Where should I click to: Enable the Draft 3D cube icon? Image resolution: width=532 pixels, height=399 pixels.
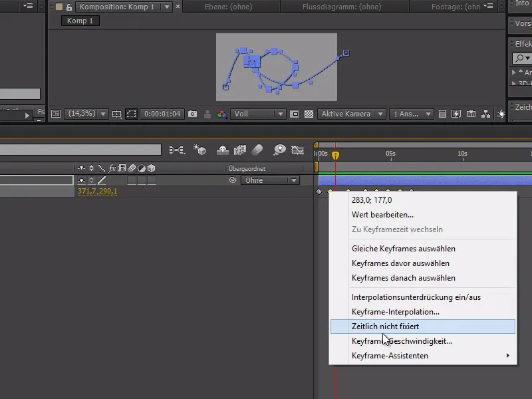coord(200,150)
